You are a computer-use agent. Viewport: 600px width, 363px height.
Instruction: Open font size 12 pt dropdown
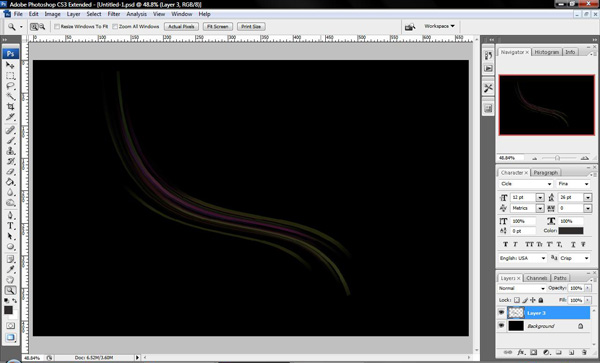point(540,197)
